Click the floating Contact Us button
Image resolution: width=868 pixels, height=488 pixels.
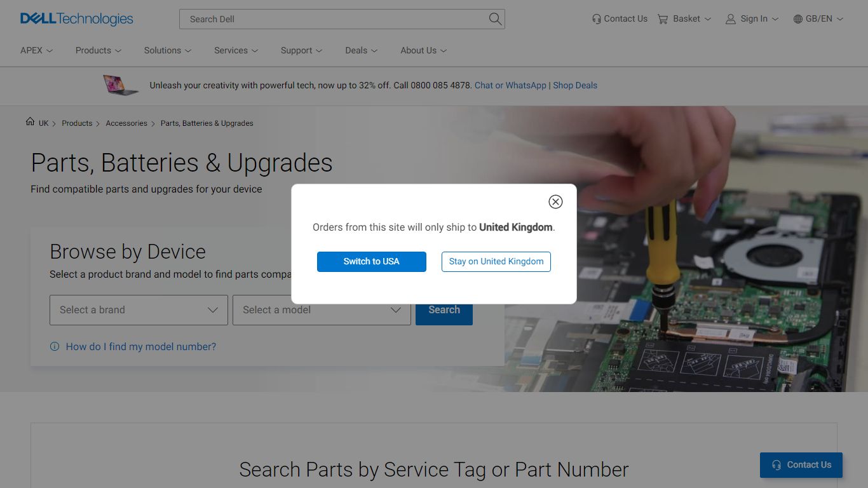[x=801, y=465]
